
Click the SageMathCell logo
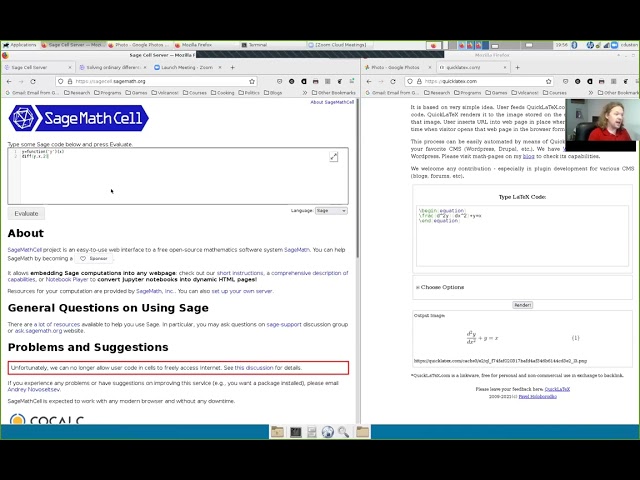[x=78, y=118]
